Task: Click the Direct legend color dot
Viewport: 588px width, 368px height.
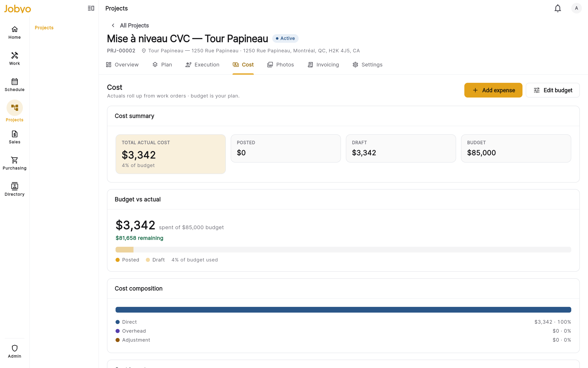Action: [x=118, y=322]
